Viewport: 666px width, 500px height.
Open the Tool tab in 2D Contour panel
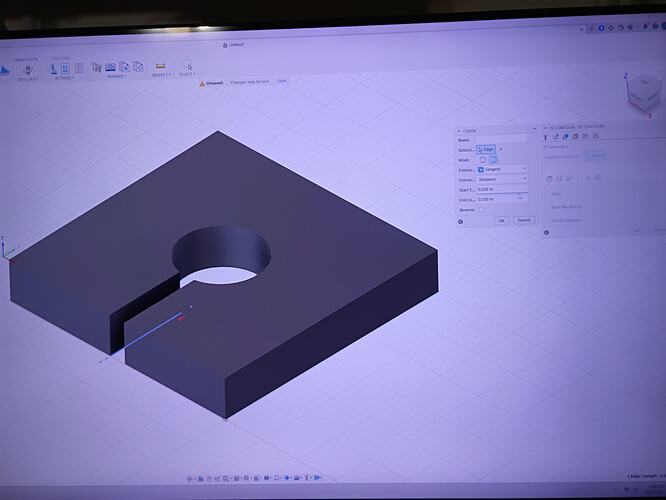click(546, 137)
